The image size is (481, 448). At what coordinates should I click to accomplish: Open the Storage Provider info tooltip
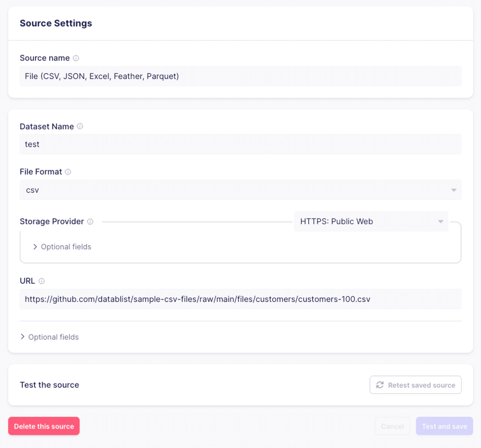[x=90, y=221]
